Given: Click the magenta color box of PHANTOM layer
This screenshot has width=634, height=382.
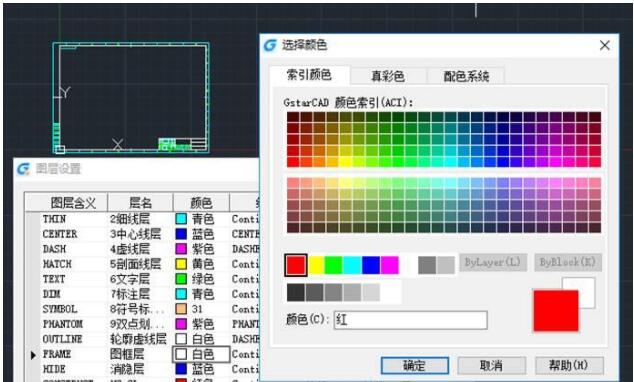Looking at the screenshot, I should 181,324.
